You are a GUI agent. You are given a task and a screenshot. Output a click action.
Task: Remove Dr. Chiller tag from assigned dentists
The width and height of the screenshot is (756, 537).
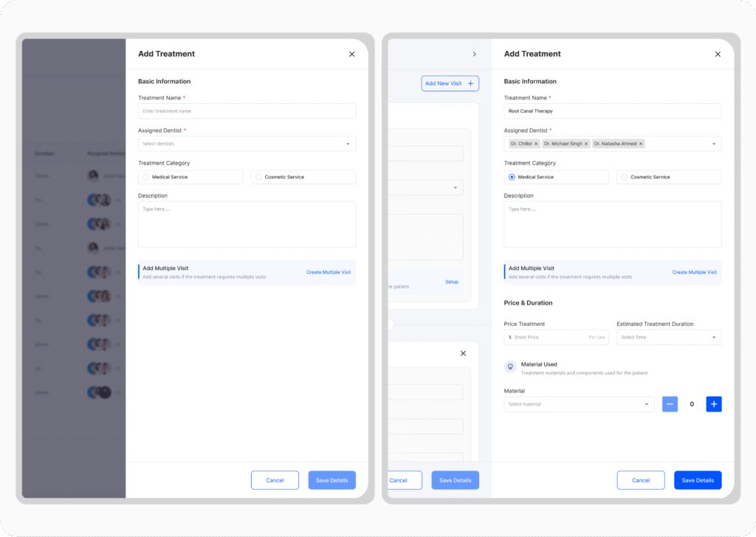pos(536,144)
